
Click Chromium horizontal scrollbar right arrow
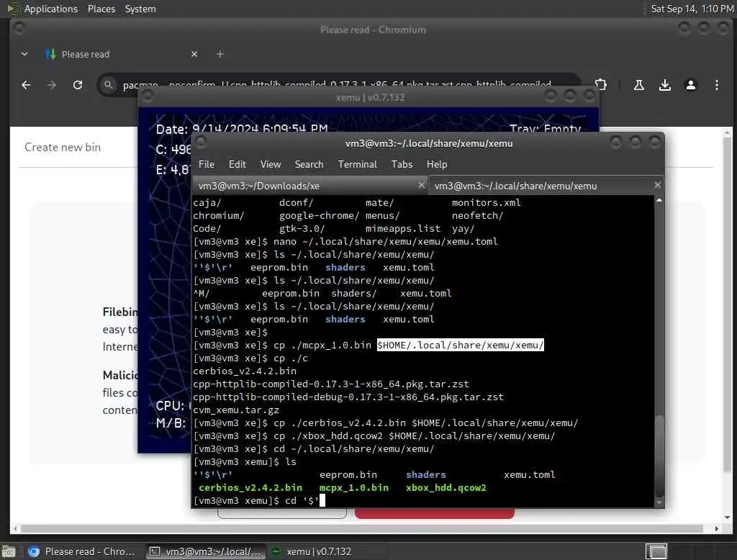pos(716,528)
